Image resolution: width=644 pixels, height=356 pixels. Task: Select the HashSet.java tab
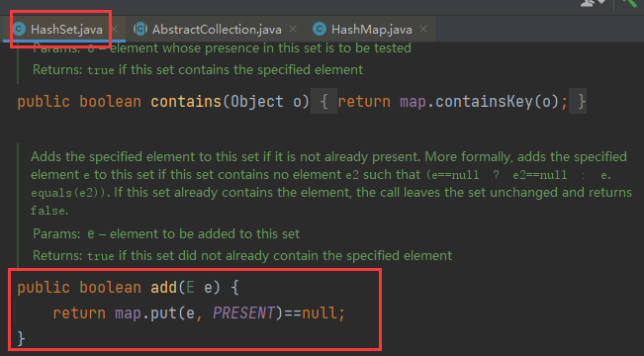click(66, 30)
